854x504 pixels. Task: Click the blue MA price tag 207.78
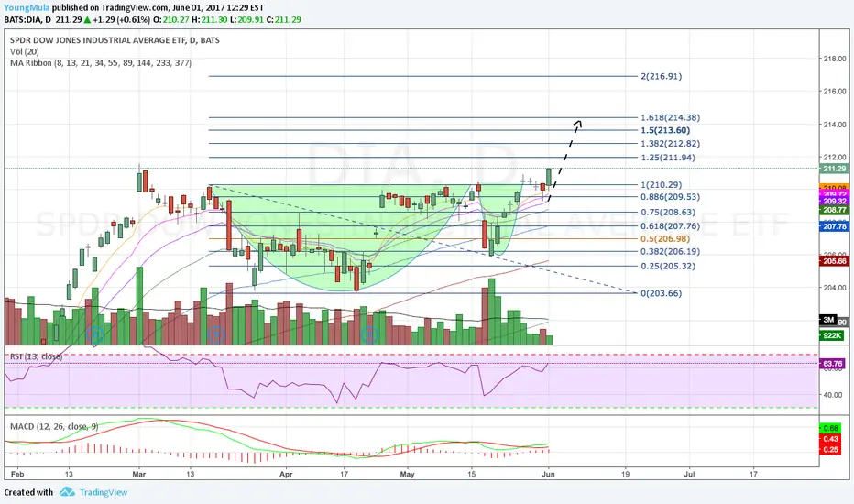(834, 226)
